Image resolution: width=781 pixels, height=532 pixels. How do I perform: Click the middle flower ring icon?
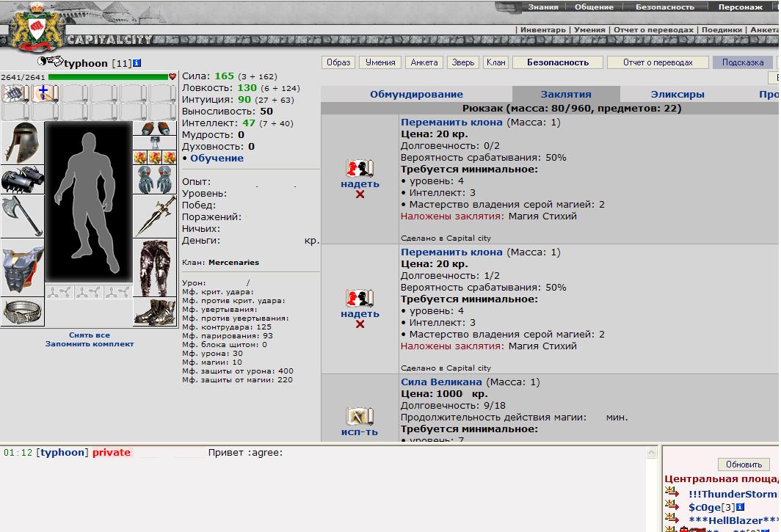[154, 158]
